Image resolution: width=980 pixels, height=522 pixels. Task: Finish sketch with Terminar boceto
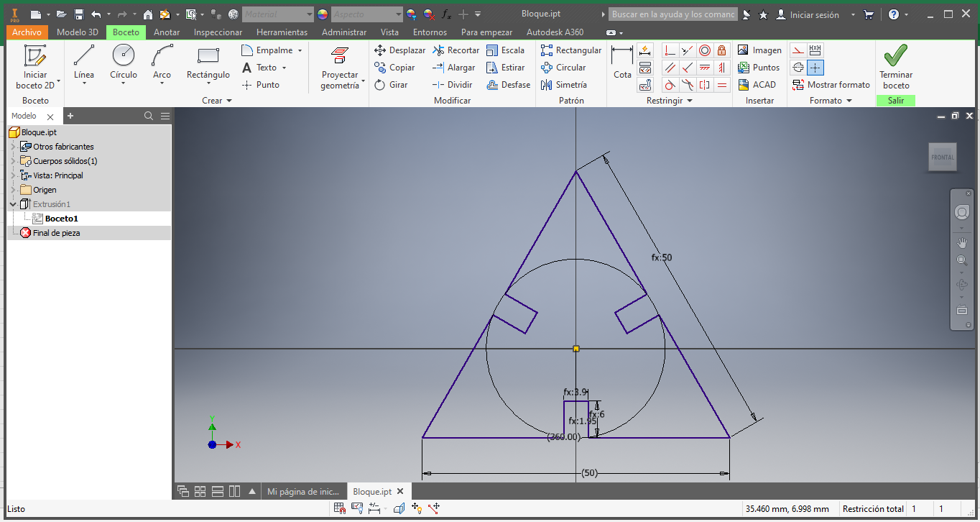pyautogui.click(x=896, y=66)
